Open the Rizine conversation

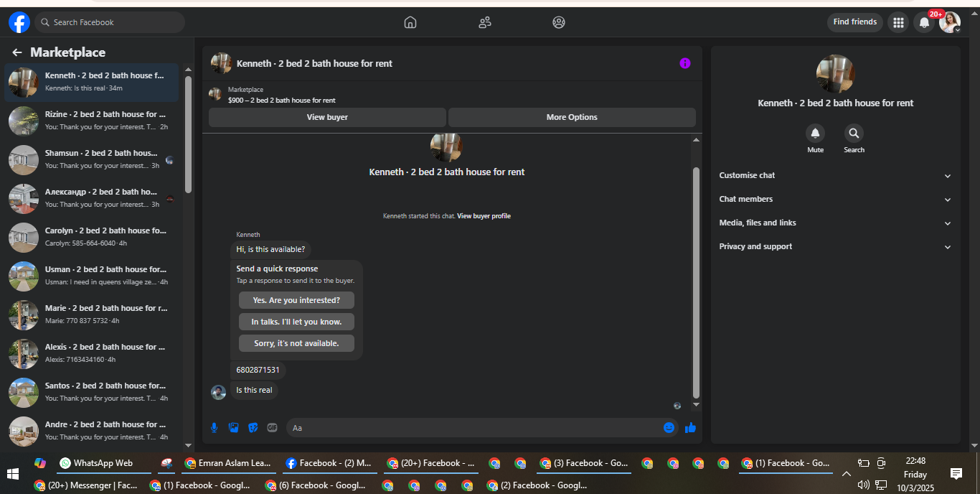(x=93, y=121)
